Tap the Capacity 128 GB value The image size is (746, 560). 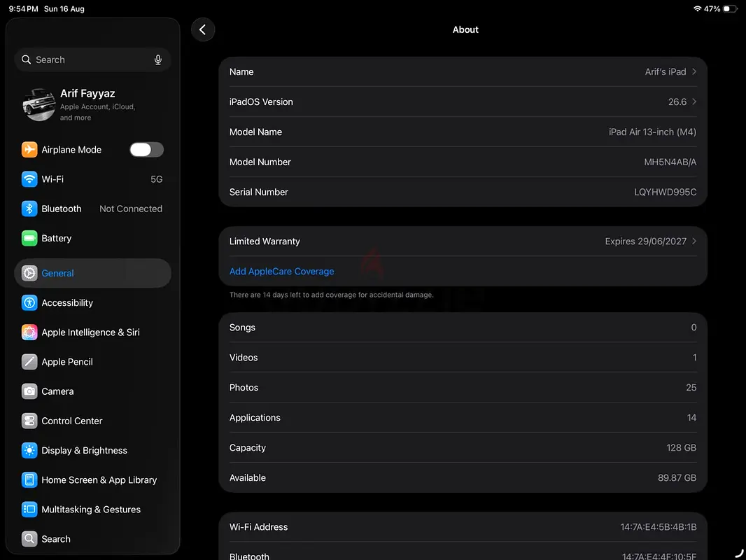click(x=682, y=448)
